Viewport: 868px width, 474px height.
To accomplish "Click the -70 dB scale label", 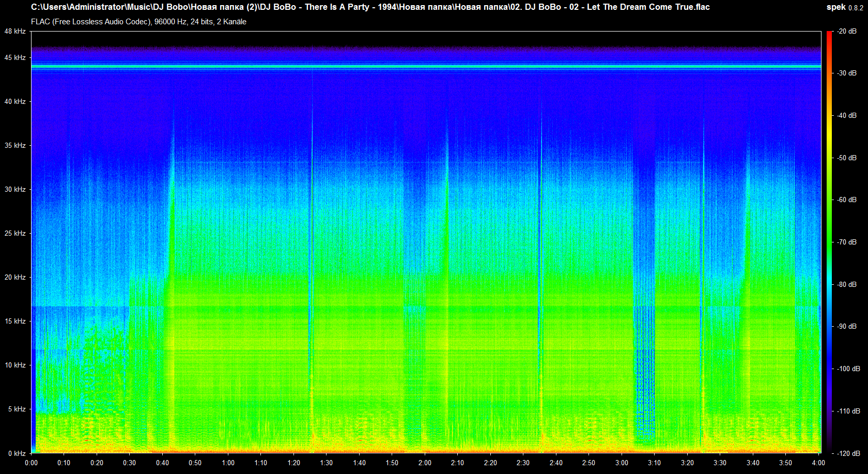I will (846, 242).
